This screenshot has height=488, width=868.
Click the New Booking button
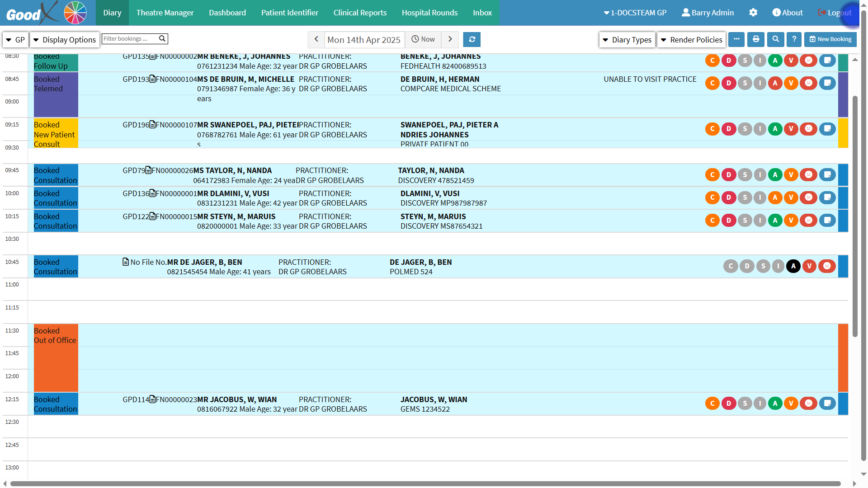[x=830, y=39]
